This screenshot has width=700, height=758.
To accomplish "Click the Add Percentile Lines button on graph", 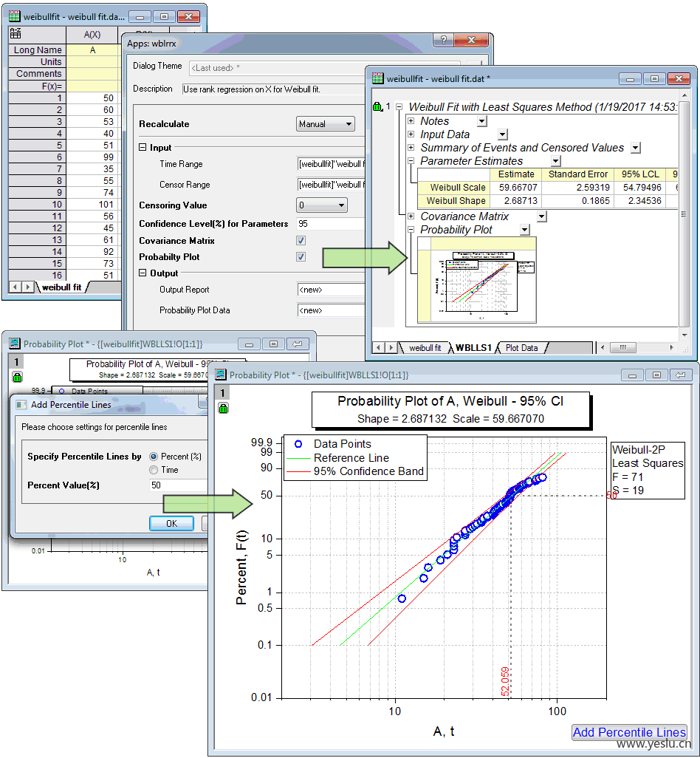I will (x=629, y=732).
